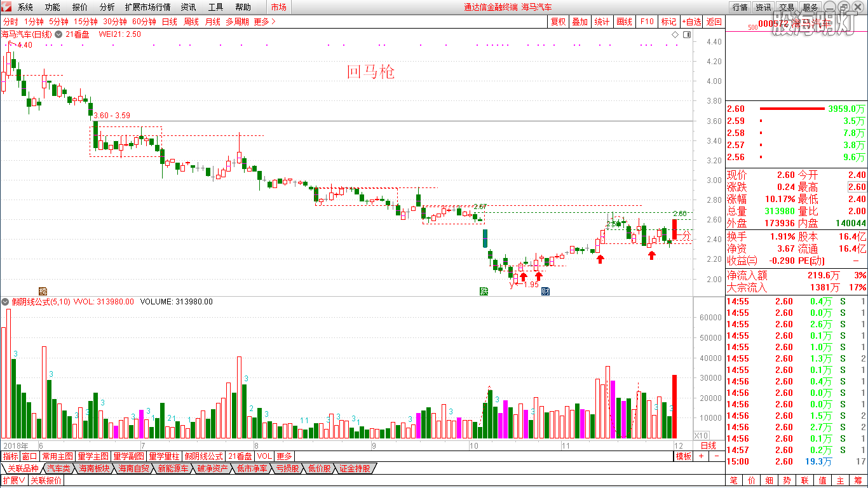
Task: Select the 筹 tab under the tick list
Action: click(x=858, y=480)
